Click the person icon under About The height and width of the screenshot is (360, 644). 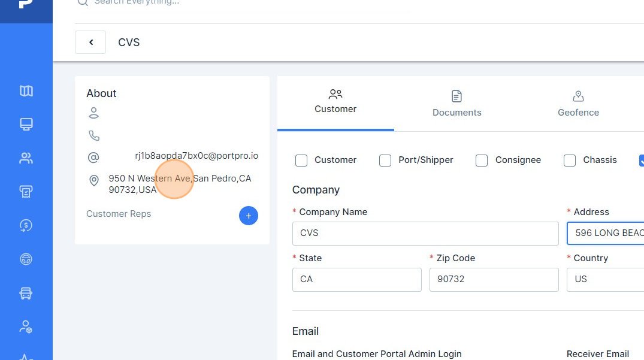click(93, 113)
